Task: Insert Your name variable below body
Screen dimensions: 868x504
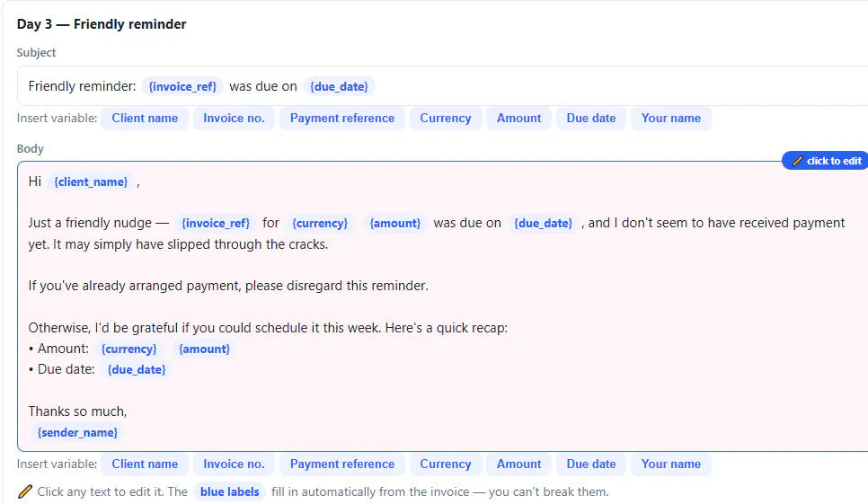Action: coord(671,464)
